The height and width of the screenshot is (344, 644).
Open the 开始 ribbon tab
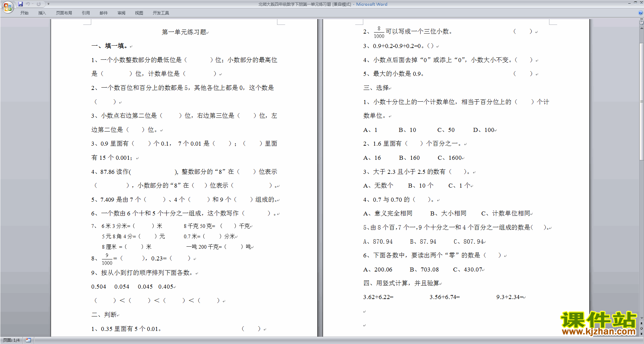pos(24,13)
